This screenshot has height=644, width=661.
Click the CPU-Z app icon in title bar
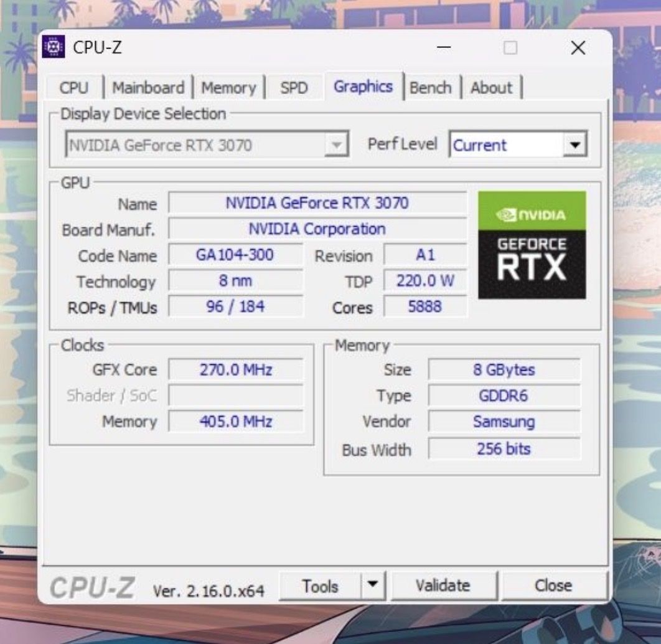(54, 47)
